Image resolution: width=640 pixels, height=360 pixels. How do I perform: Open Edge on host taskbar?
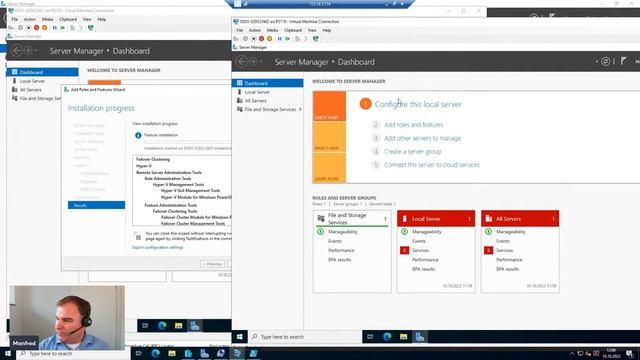click(156, 353)
